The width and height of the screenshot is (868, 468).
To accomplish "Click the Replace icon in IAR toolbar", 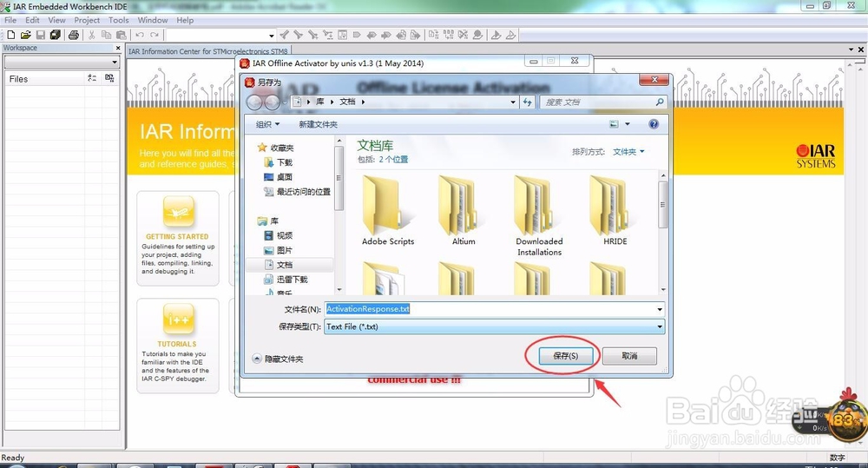I will [328, 35].
